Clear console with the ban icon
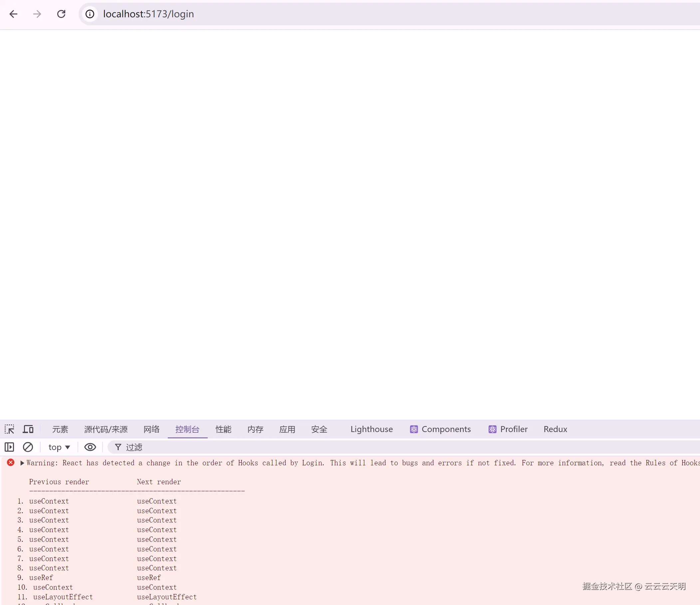 click(x=28, y=447)
